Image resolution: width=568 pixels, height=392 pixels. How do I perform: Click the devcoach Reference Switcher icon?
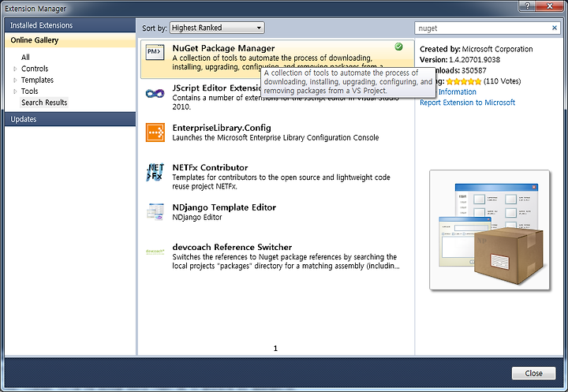pos(155,251)
